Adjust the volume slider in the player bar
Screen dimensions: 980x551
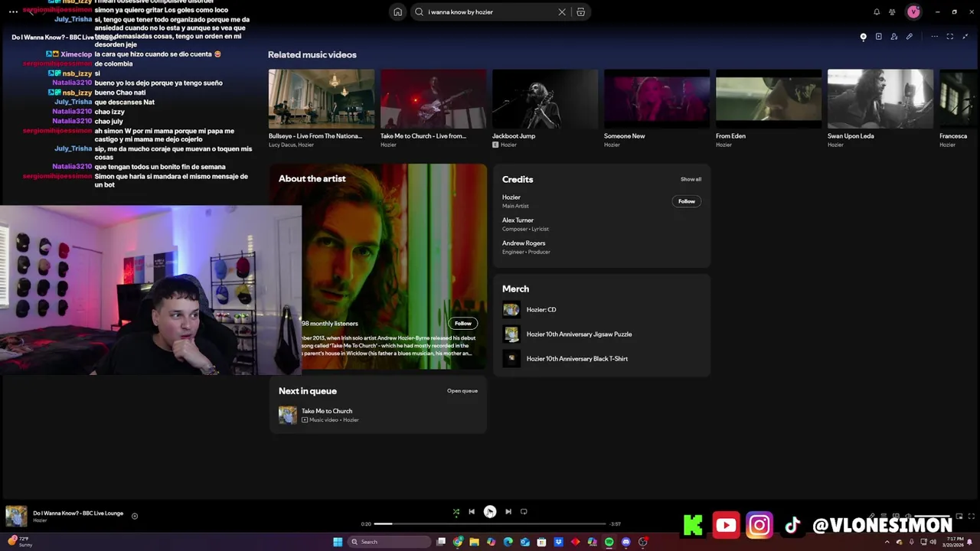930,517
